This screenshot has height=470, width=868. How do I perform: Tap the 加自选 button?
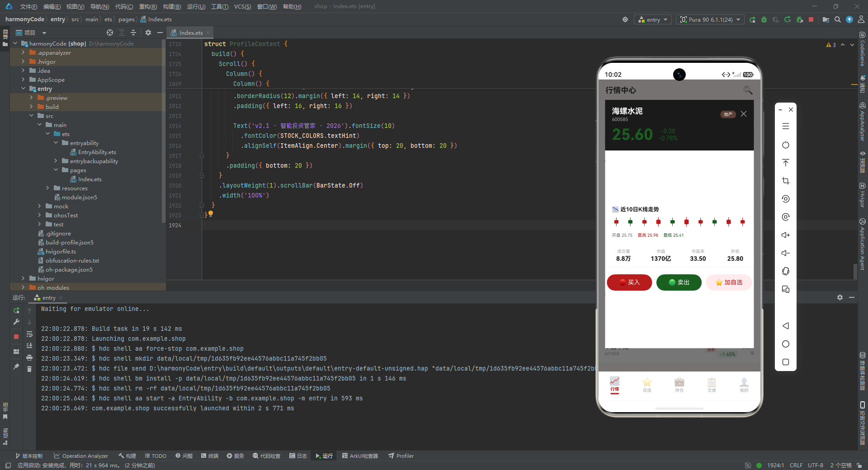[x=729, y=282]
